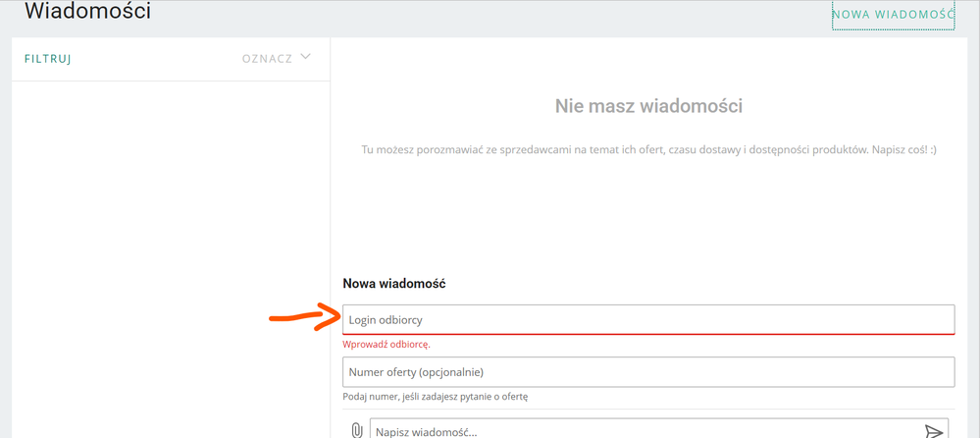Image resolution: width=980 pixels, height=438 pixels.
Task: Click the NOWA WIADOMOŚĆ button
Action: 893,15
